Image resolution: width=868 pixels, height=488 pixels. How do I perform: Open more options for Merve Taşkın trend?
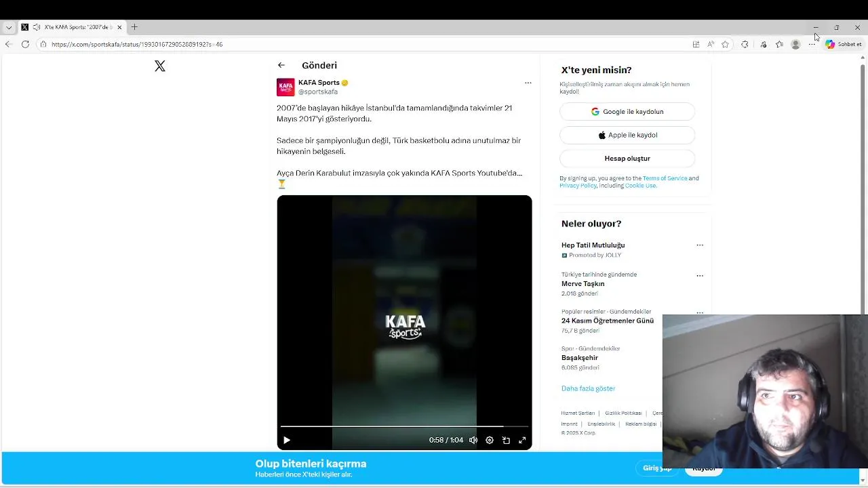[700, 276]
